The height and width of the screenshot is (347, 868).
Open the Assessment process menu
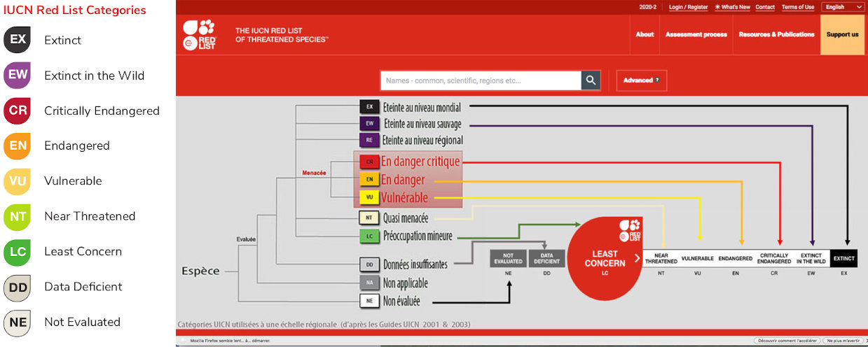point(696,34)
